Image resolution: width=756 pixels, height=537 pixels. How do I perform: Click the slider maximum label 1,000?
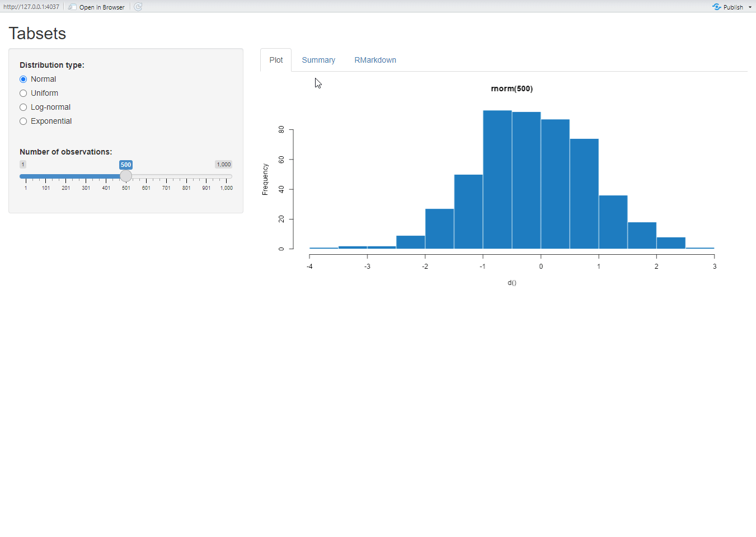[x=224, y=165]
